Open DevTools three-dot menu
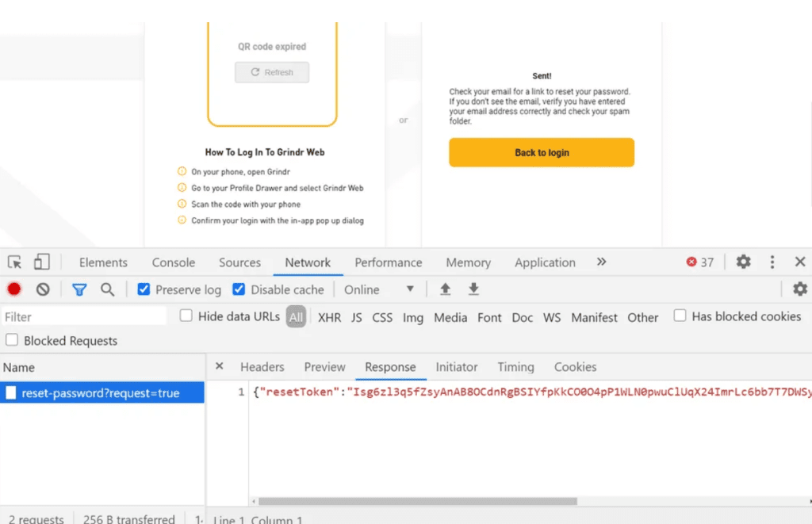The height and width of the screenshot is (524, 812). click(772, 262)
